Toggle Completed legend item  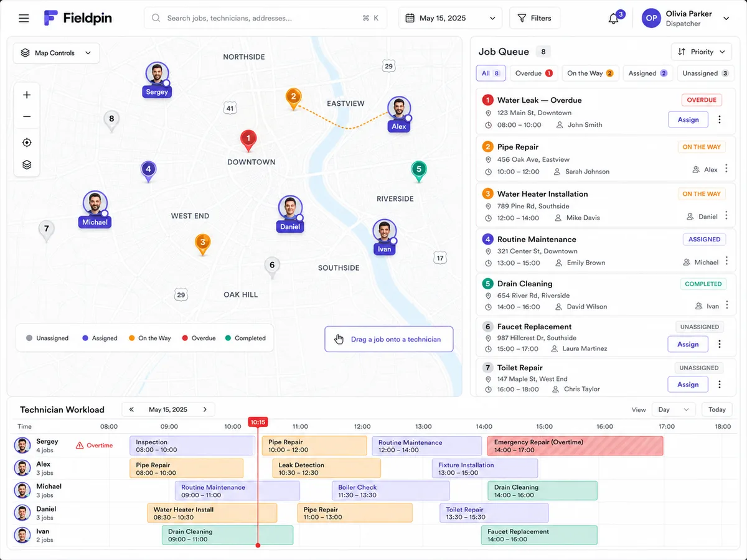click(245, 338)
